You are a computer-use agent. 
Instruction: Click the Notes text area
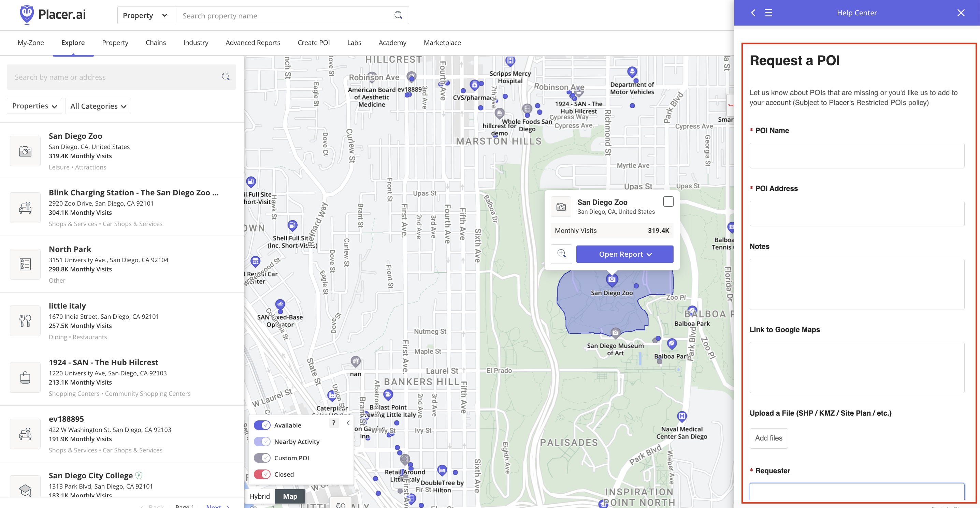point(857,284)
